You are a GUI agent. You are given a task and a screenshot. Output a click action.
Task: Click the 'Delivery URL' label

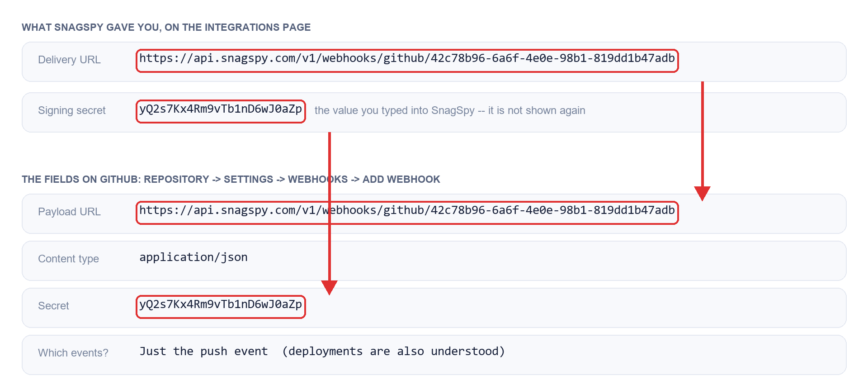[69, 60]
